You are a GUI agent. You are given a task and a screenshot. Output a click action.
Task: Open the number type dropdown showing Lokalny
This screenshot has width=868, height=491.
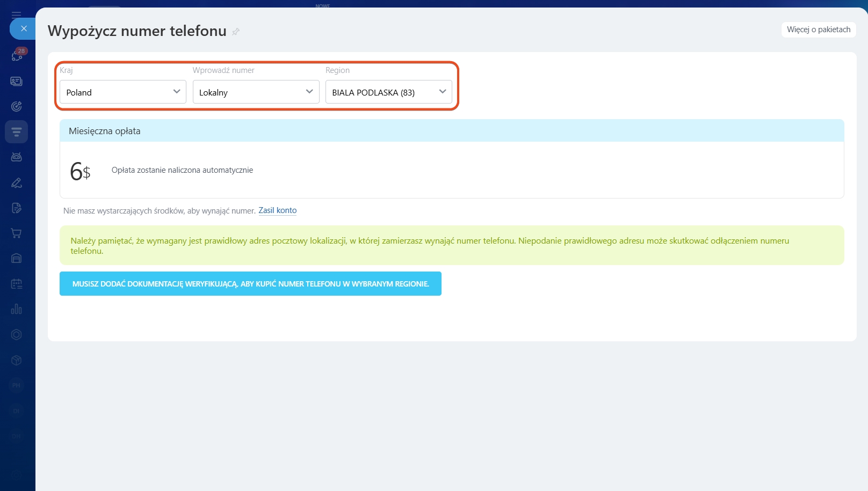256,92
